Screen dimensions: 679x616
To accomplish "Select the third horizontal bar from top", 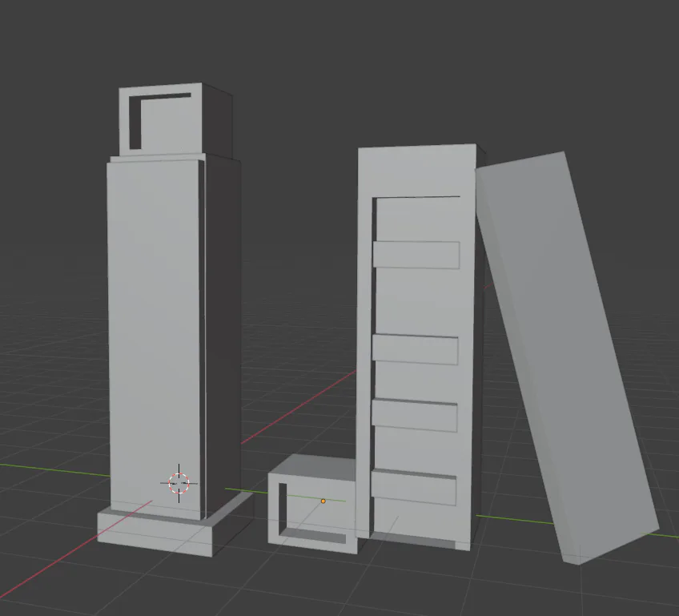I will point(415,415).
